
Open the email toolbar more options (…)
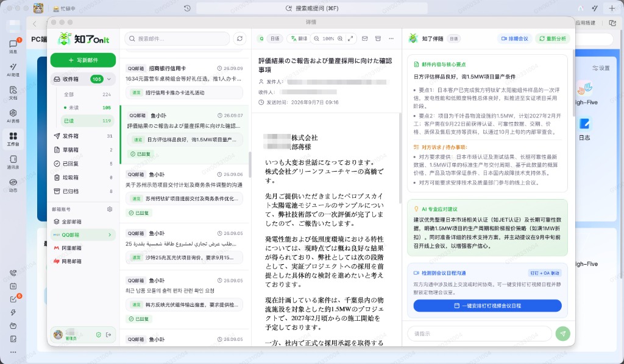pos(391,38)
